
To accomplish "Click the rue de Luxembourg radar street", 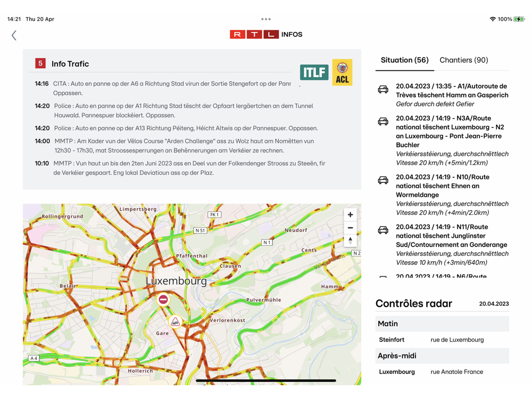I will (x=457, y=339).
